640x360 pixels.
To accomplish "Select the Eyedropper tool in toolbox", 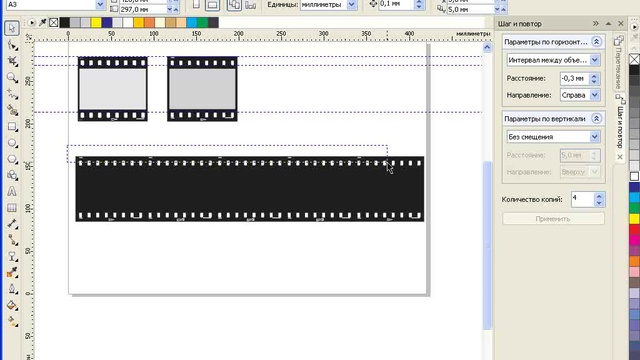I will 12,273.
